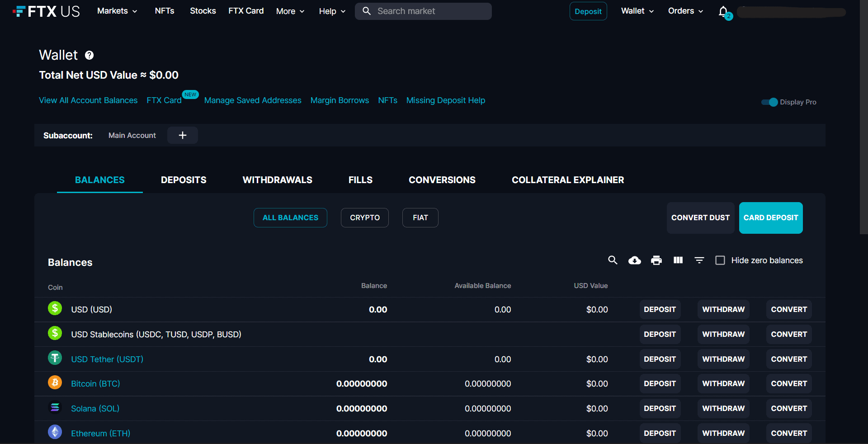Click Convert Dust button
Image resolution: width=868 pixels, height=444 pixels.
(x=700, y=218)
